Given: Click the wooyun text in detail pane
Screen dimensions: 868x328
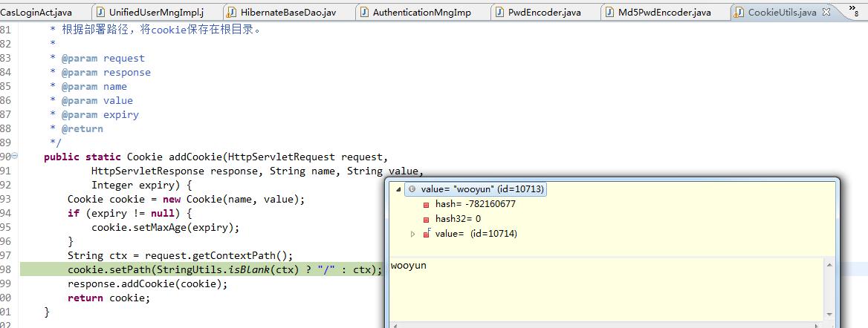Looking at the screenshot, I should click(x=408, y=266).
